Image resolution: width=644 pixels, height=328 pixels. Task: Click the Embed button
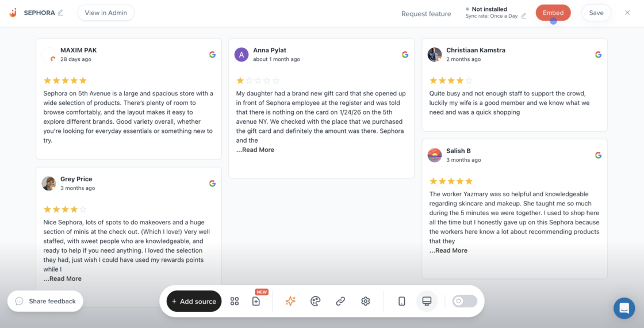[x=553, y=13]
